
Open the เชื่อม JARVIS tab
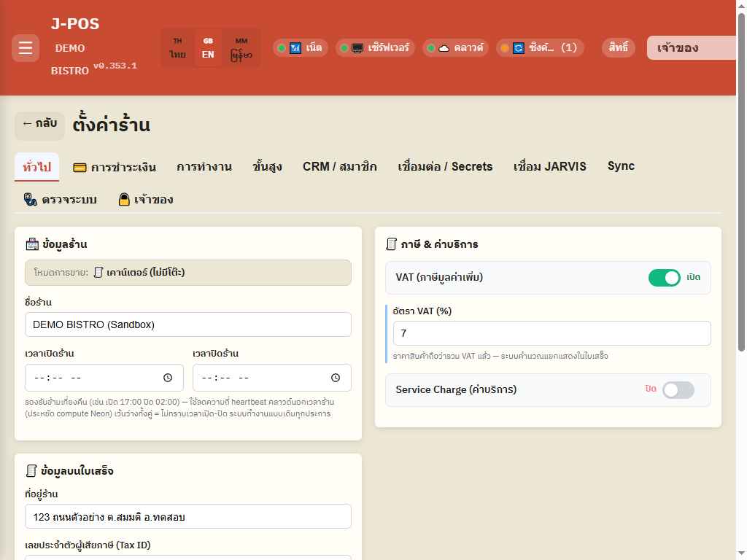pos(550,167)
